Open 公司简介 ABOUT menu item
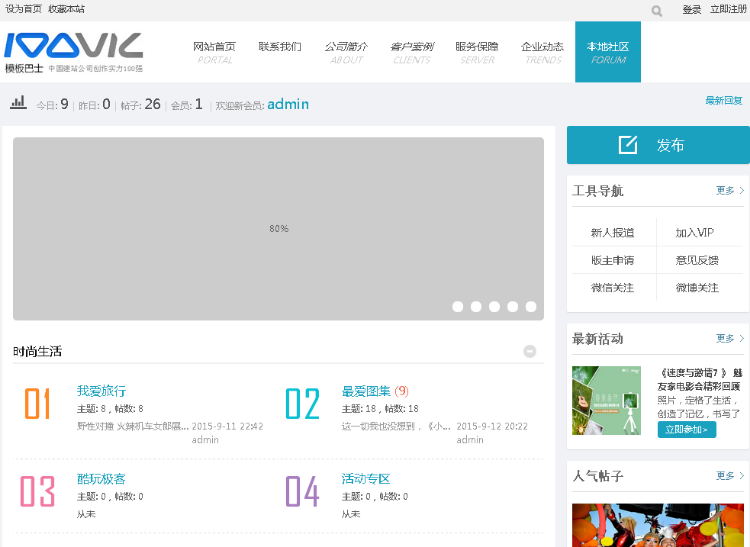750x547 pixels. pos(346,52)
